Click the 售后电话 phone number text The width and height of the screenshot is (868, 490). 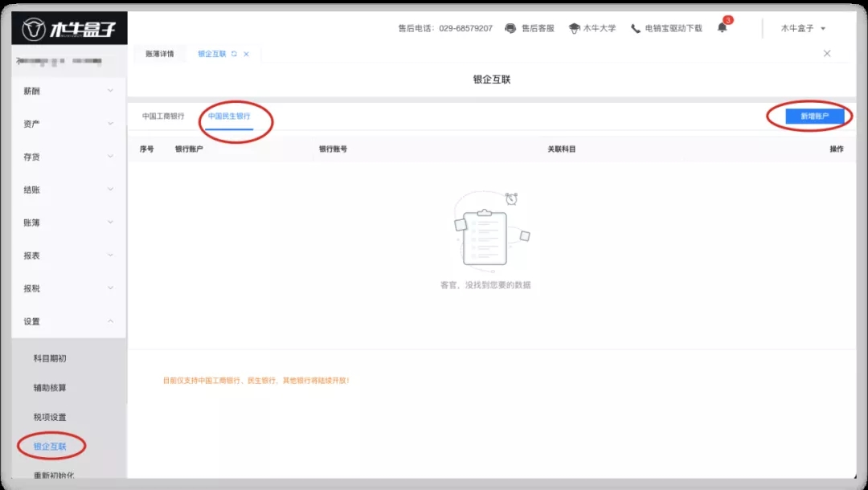click(445, 28)
